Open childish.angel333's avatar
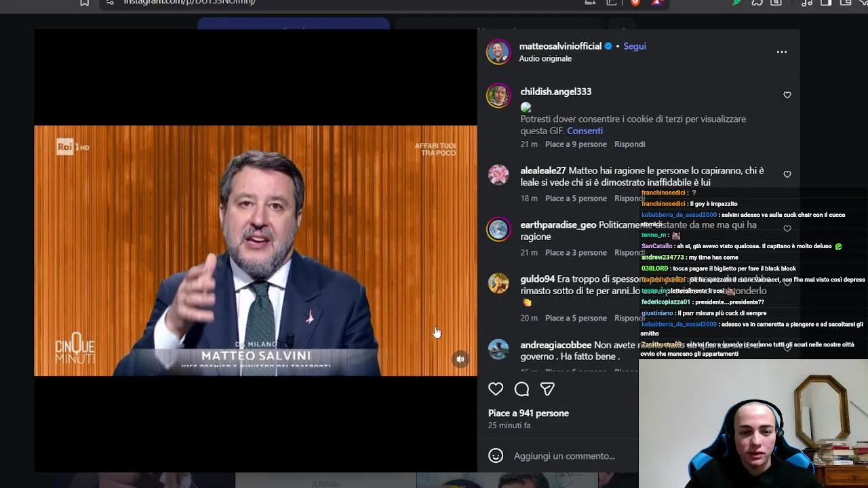Viewport: 868px width, 488px height. 498,96
